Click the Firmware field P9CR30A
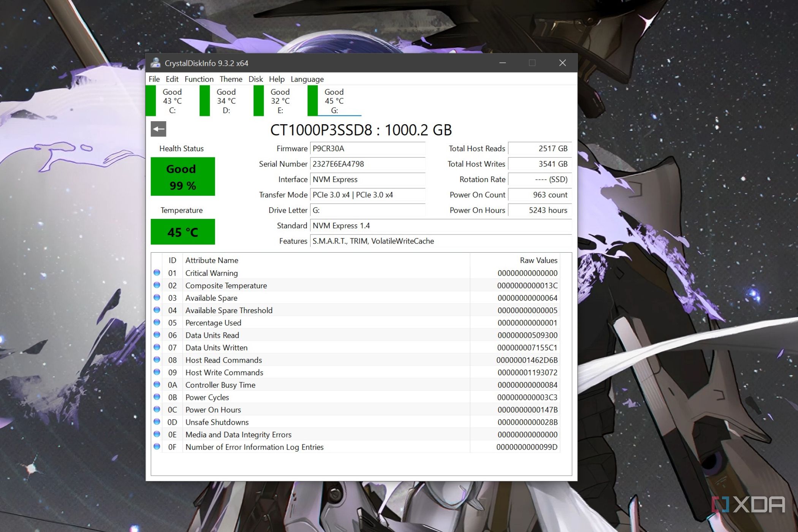This screenshot has width=798, height=532. point(367,149)
